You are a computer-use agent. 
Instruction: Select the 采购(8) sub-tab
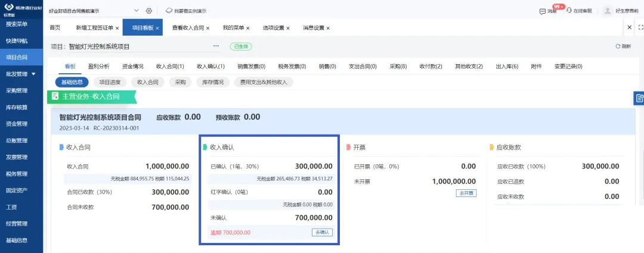point(398,66)
